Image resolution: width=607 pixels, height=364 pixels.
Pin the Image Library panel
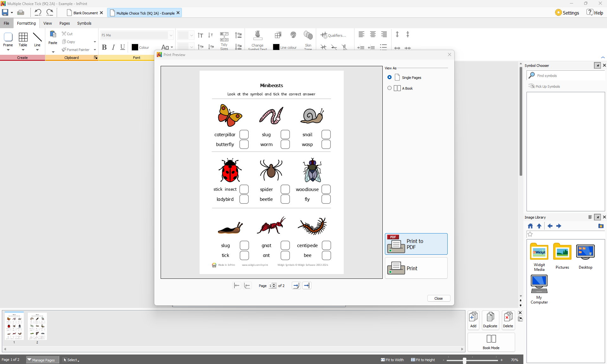pyautogui.click(x=597, y=217)
